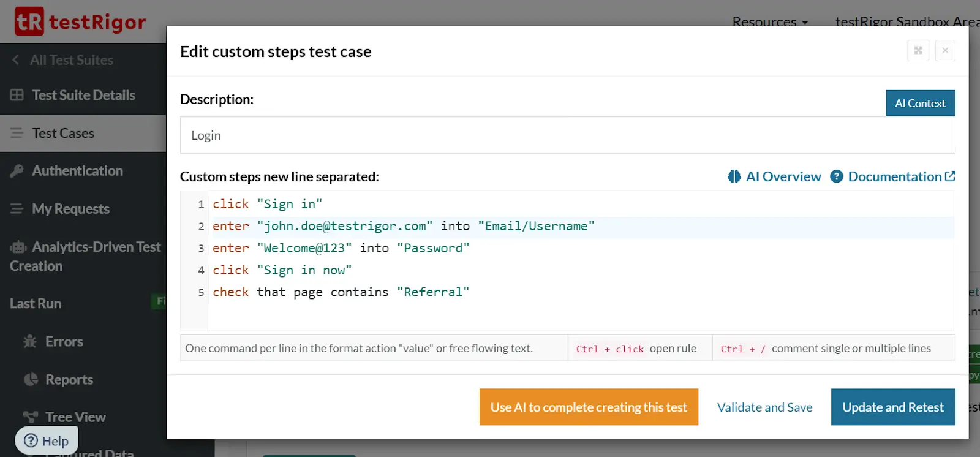The height and width of the screenshot is (457, 980).
Task: Click Use AI to complete creating this test
Action: point(589,407)
